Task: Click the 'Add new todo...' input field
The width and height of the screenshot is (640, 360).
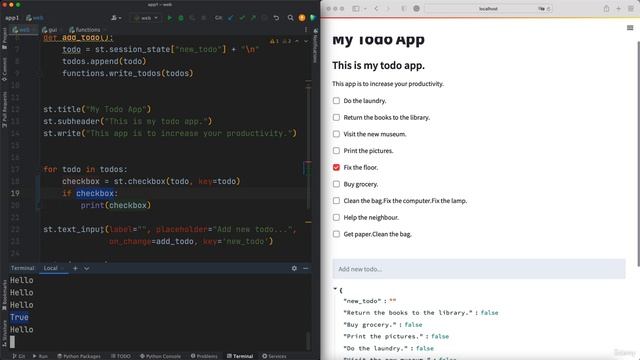Action: tap(479, 269)
